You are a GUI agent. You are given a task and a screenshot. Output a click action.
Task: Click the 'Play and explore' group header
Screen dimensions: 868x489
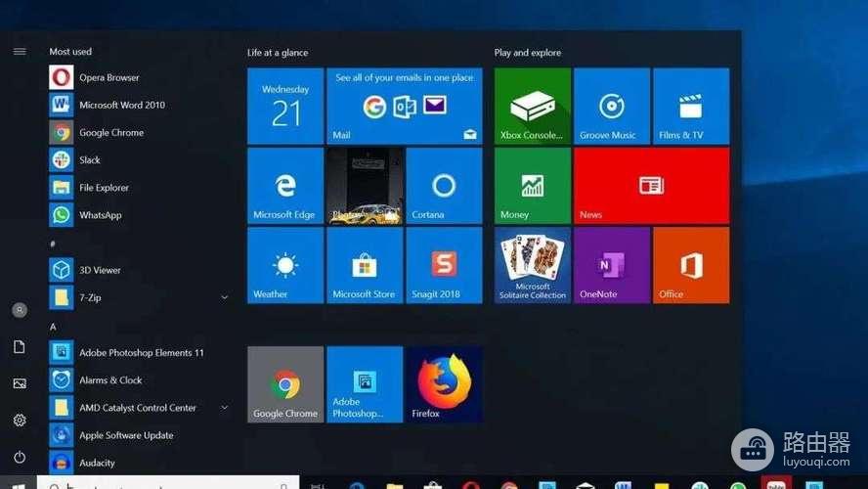point(528,53)
